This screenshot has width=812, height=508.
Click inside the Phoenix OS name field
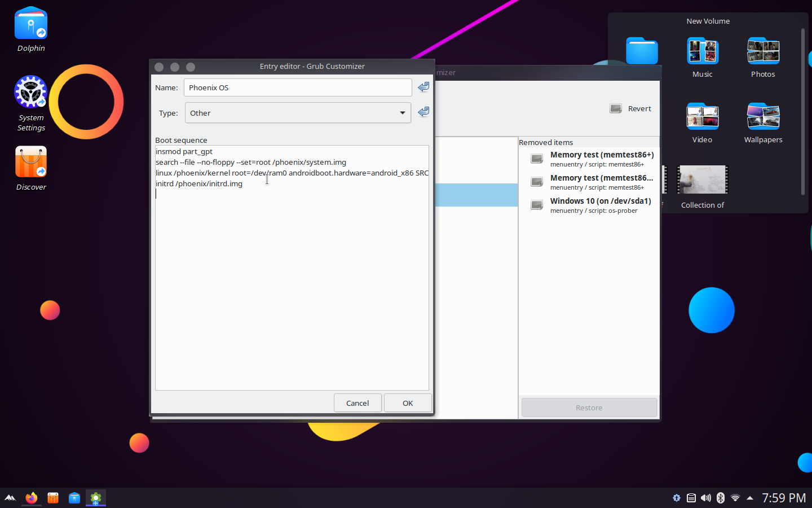click(x=298, y=87)
